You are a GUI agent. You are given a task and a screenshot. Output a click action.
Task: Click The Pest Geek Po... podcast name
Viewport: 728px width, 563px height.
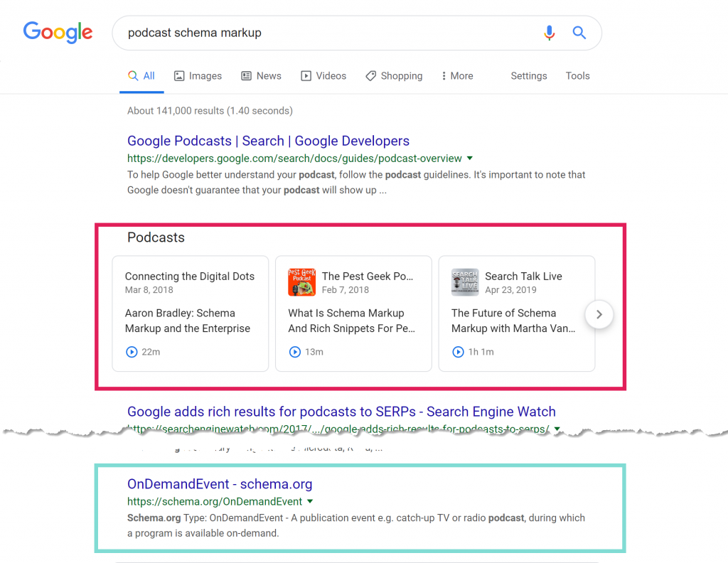click(x=368, y=276)
